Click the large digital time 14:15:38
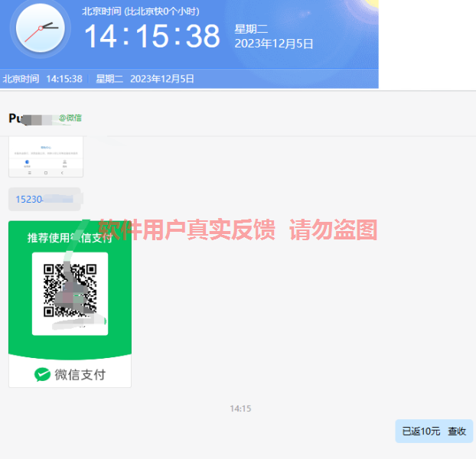The image size is (476, 459). coord(152,37)
